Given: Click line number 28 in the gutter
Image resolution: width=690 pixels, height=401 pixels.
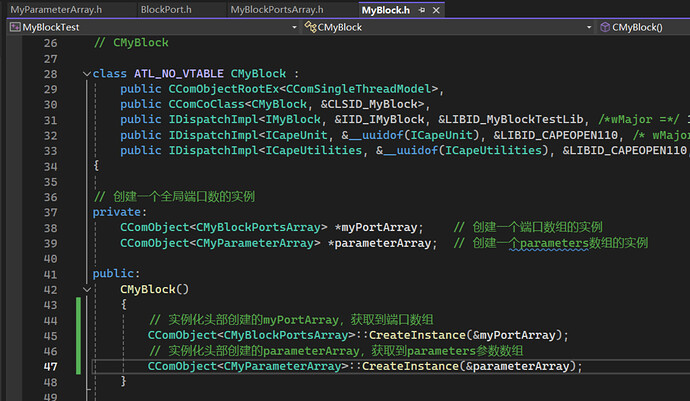Looking at the screenshot, I should (x=50, y=74).
